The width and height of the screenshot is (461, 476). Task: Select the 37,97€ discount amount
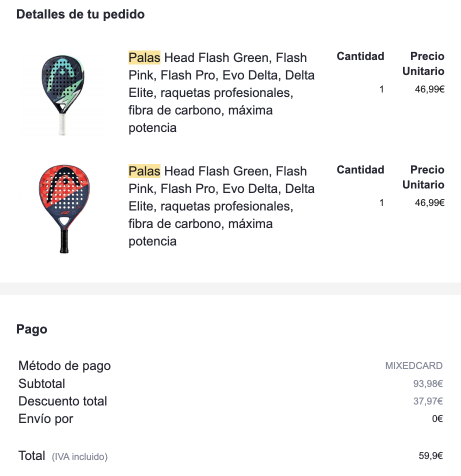tap(428, 401)
